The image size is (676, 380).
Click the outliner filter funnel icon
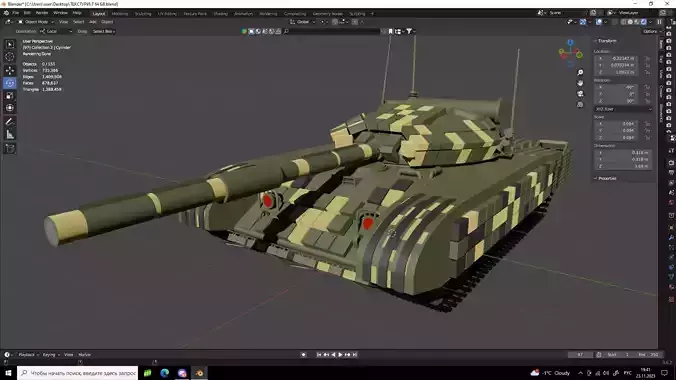click(x=409, y=31)
